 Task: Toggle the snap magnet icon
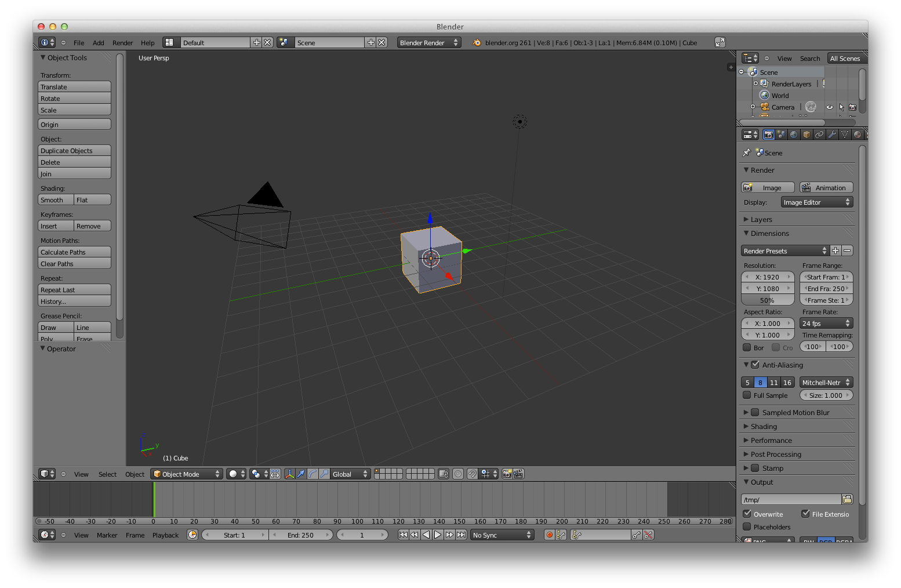click(x=473, y=474)
